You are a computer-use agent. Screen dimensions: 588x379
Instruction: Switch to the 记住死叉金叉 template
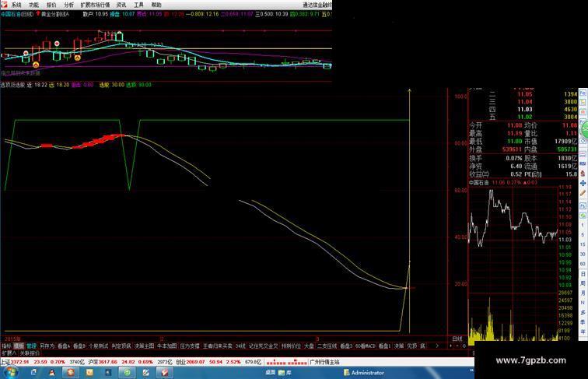[264, 346]
